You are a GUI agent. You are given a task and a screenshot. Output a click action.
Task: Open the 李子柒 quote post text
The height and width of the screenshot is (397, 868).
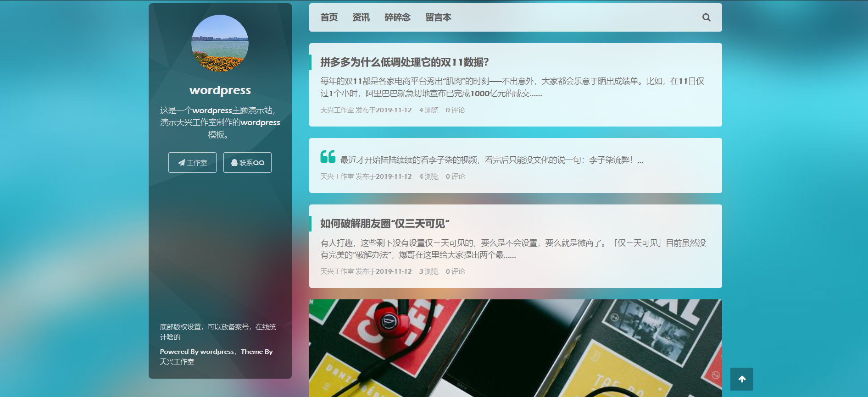(491, 160)
